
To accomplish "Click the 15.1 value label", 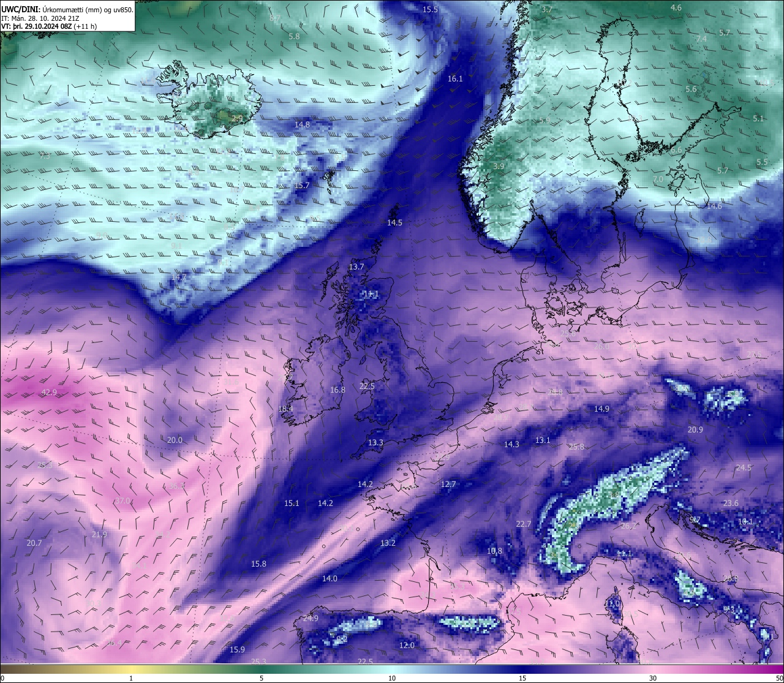I will click(x=292, y=504).
